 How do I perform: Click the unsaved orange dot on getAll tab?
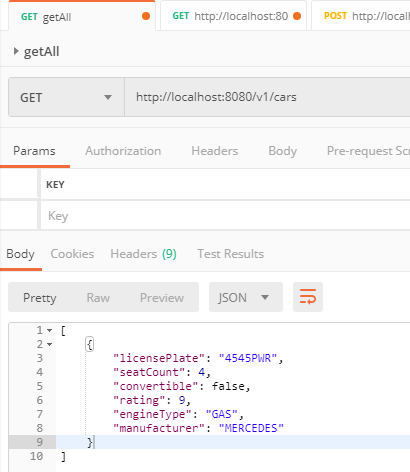click(x=146, y=16)
